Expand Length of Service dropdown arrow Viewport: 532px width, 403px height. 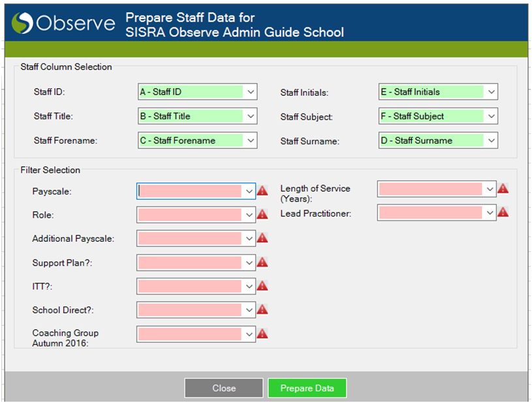[x=490, y=189]
